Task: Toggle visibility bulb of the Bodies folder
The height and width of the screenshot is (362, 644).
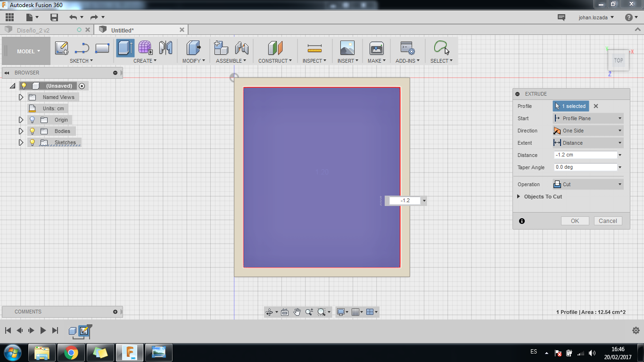Action: click(x=33, y=131)
